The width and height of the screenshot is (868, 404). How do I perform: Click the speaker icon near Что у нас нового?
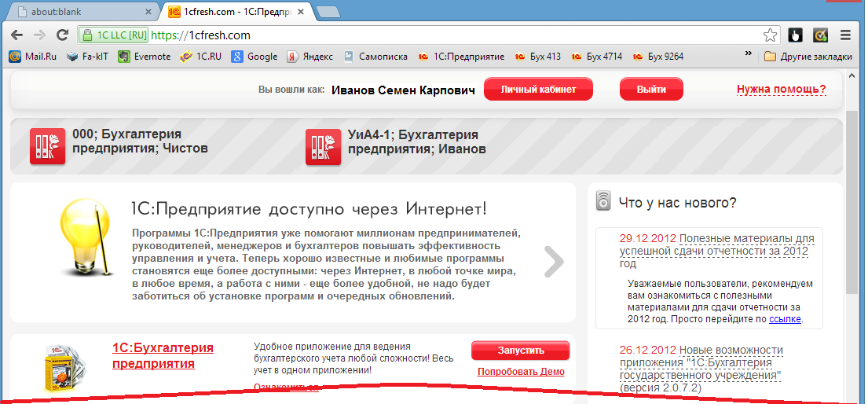point(602,200)
